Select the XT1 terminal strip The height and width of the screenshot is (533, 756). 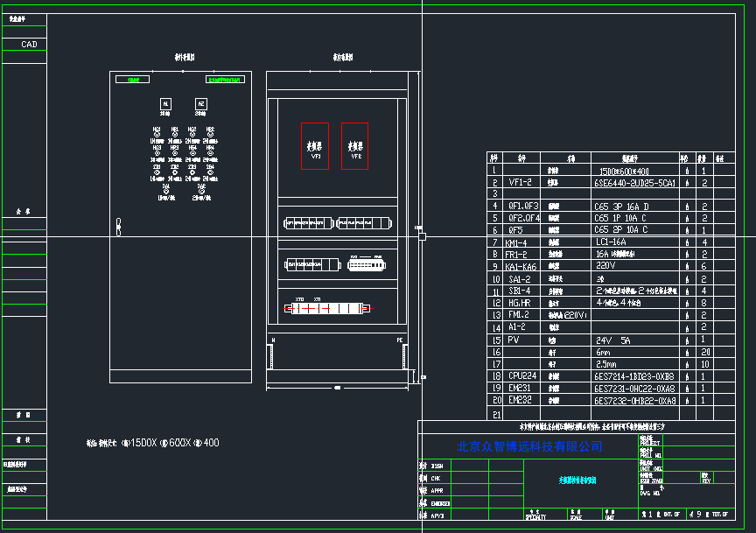[x=328, y=308]
